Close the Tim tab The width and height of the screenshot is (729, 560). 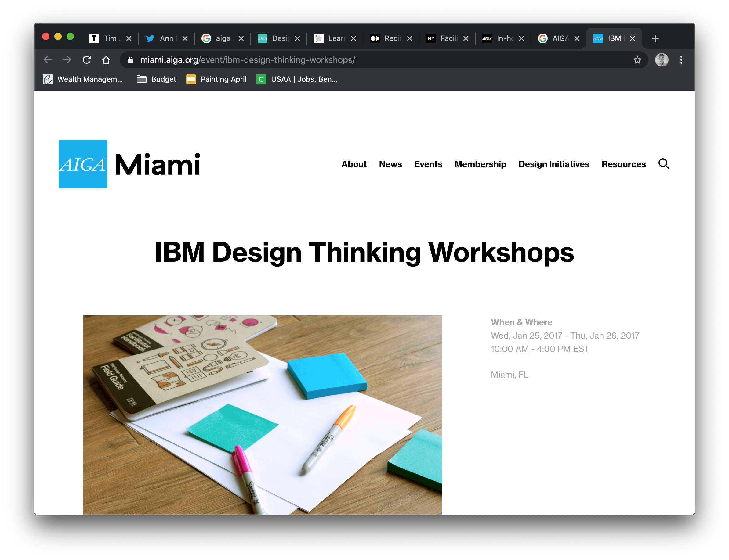pos(129,38)
